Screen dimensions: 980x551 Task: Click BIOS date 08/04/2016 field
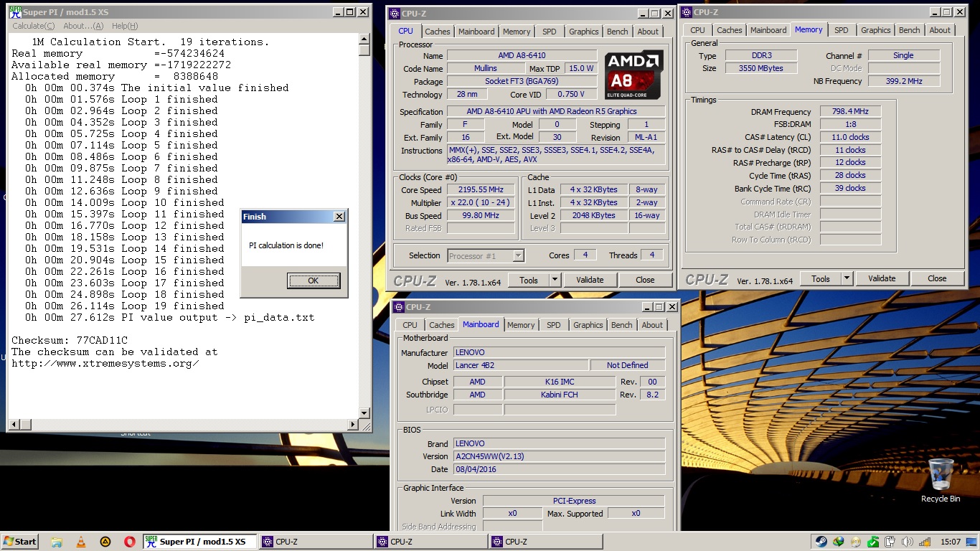[x=559, y=469]
